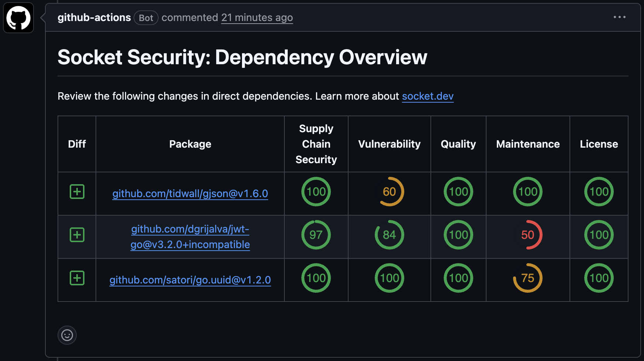Click go.uuid Maintenance score 75 badge
644x361 pixels.
coord(528,278)
